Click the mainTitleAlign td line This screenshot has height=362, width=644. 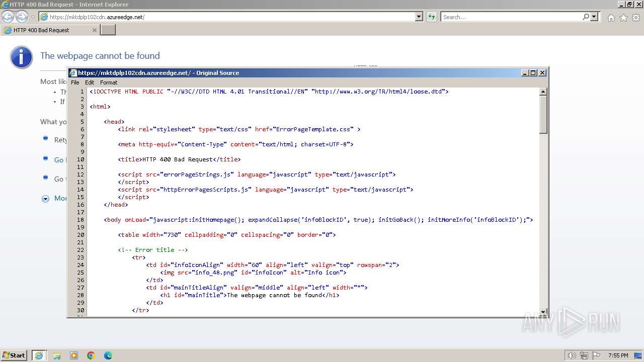257,288
